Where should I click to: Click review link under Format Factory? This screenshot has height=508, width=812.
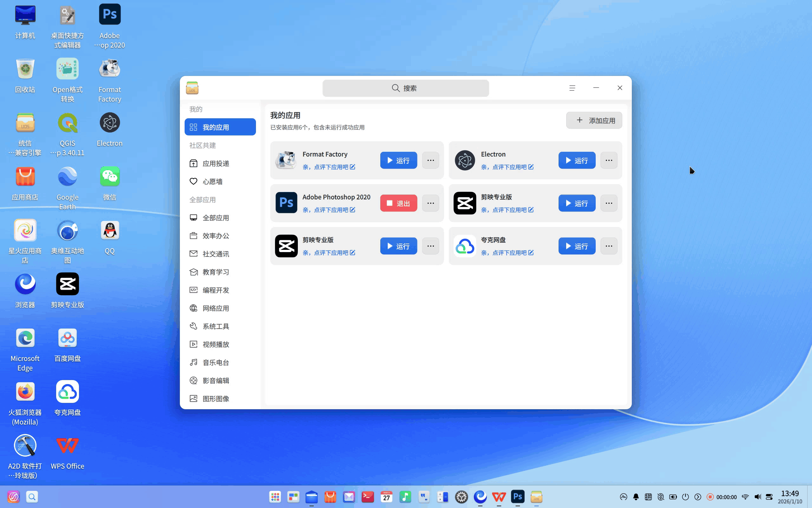coord(329,167)
